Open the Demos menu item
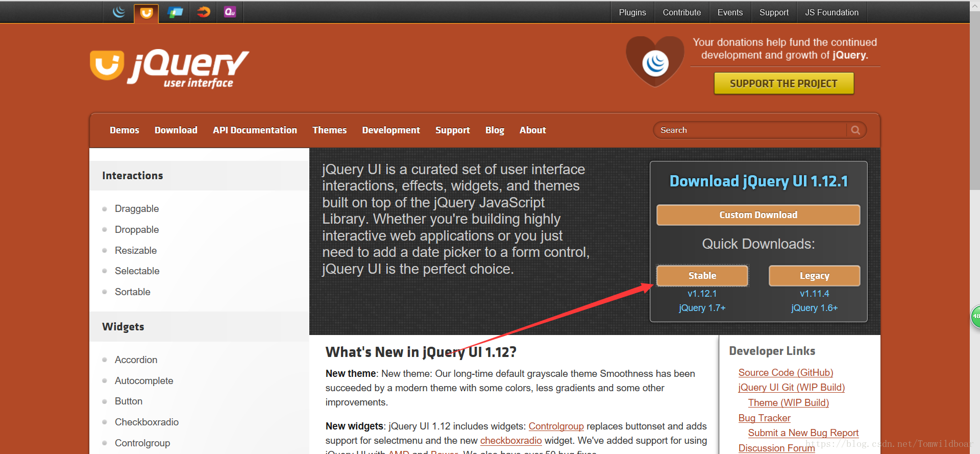 point(124,130)
